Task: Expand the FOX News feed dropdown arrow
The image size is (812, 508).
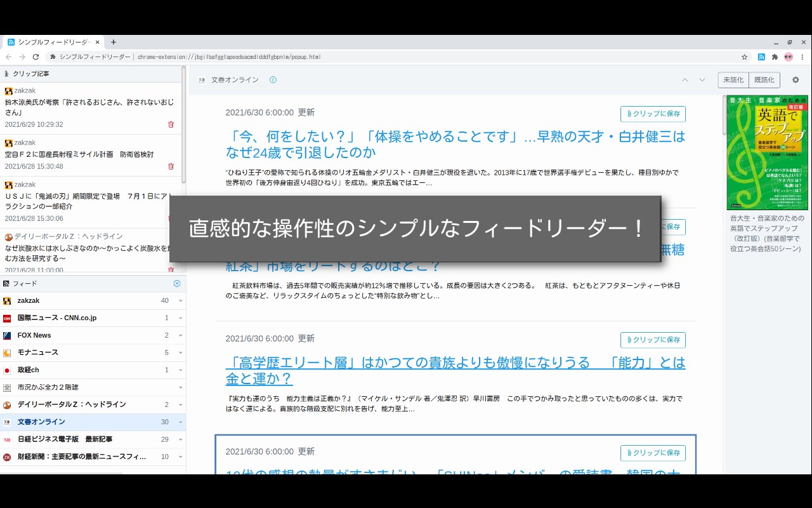Action: point(180,335)
